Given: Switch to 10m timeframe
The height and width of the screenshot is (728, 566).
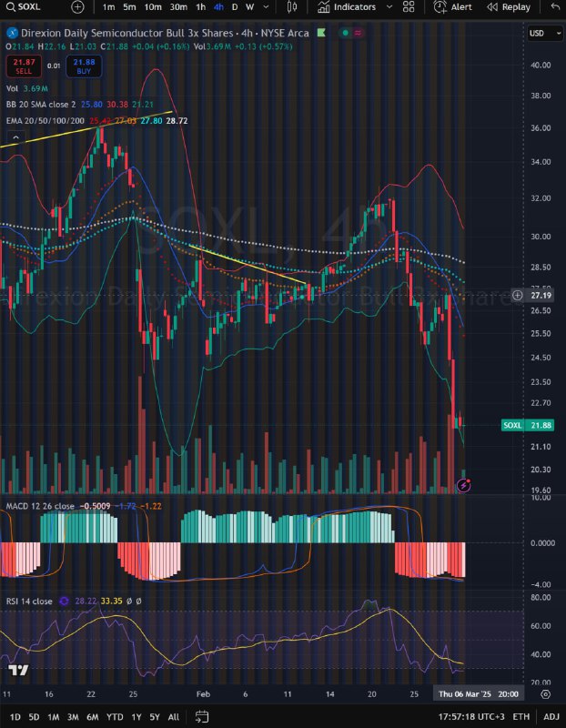Looking at the screenshot, I should (153, 7).
